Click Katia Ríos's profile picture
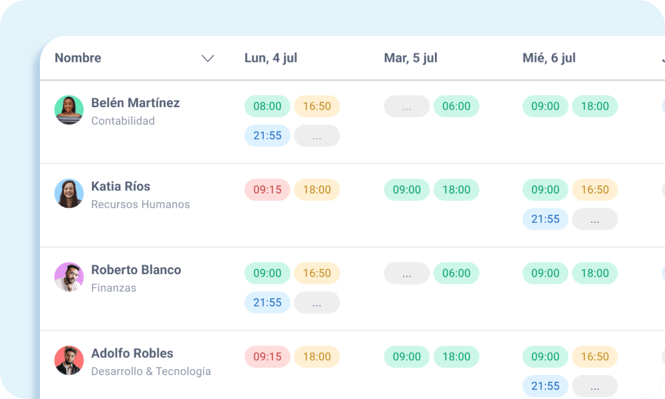Image resolution: width=665 pixels, height=399 pixels. pos(69,193)
